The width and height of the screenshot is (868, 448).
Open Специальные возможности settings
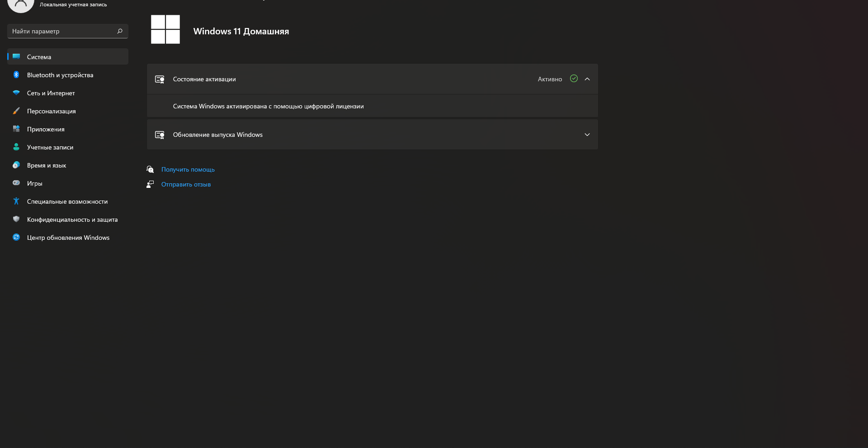(68, 201)
